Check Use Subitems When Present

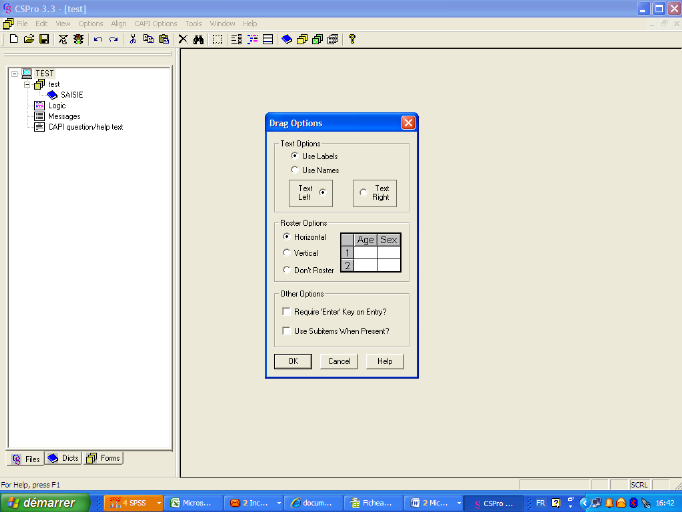coord(287,331)
